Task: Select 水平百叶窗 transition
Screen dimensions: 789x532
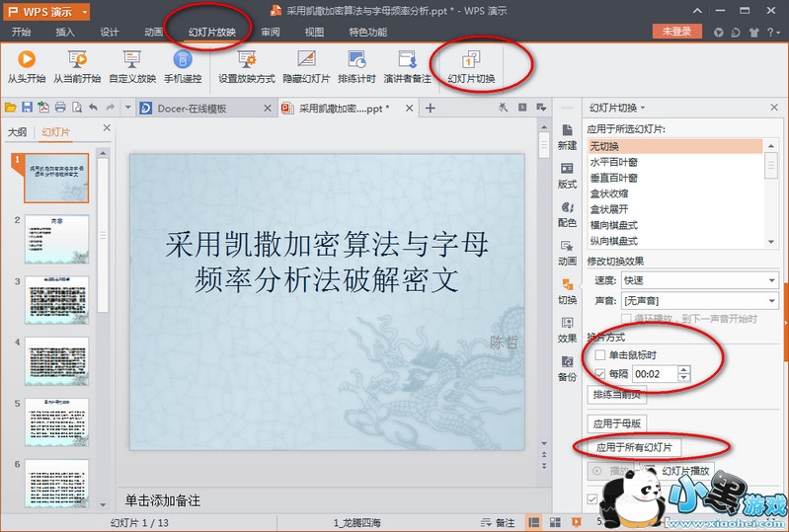Action: click(x=674, y=162)
